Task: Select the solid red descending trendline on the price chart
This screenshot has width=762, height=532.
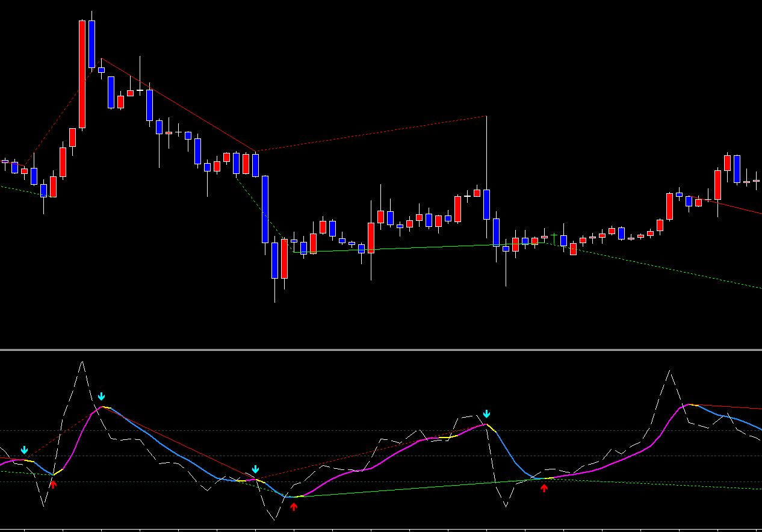Action: coord(178,105)
